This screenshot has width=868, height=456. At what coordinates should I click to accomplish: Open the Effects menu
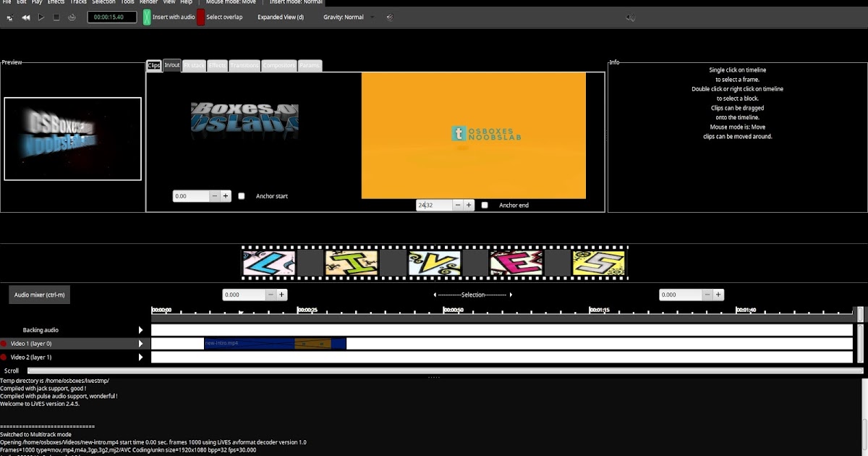pyautogui.click(x=56, y=2)
